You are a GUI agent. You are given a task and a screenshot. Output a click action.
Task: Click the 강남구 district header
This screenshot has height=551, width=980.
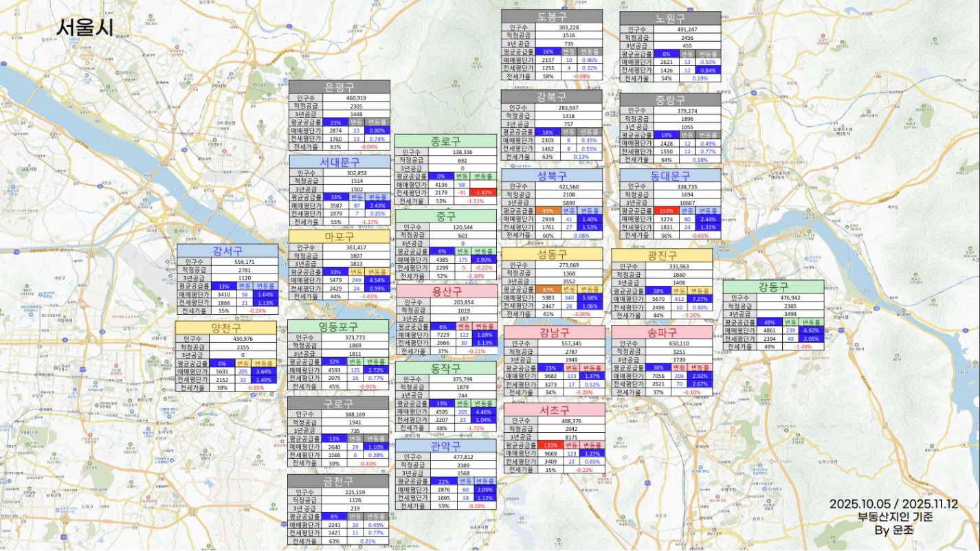point(554,333)
